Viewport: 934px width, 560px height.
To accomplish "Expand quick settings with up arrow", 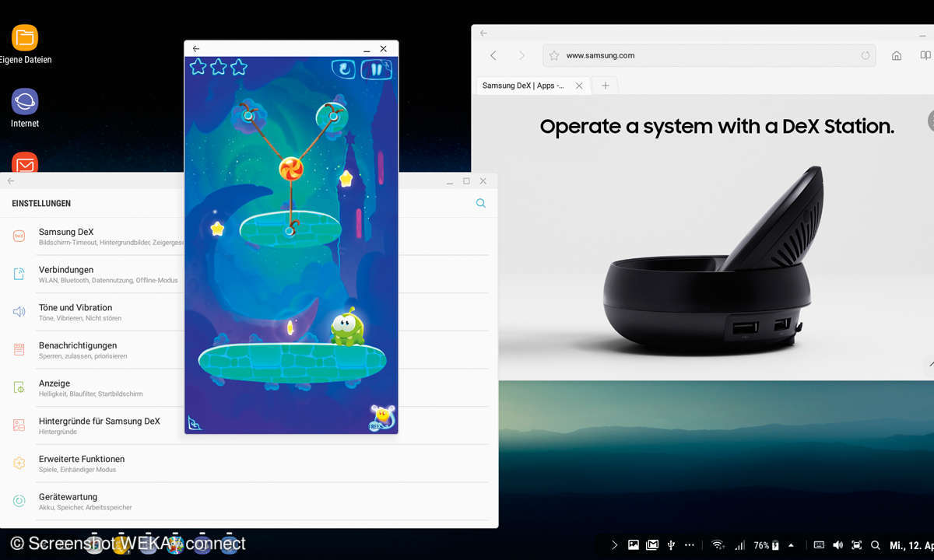I will (792, 545).
